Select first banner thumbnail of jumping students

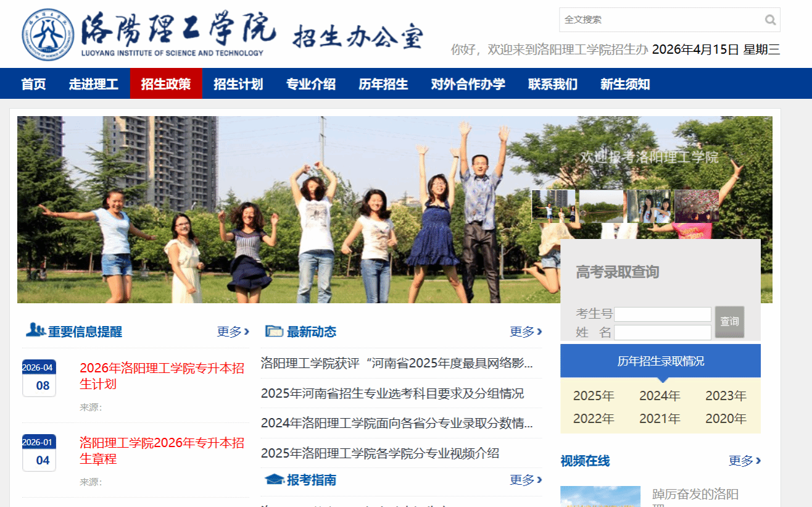(553, 206)
